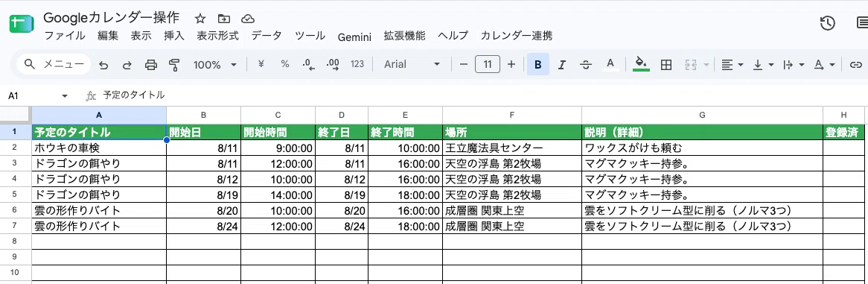
Task: Toggle strikethrough formatting button
Action: pyautogui.click(x=586, y=65)
